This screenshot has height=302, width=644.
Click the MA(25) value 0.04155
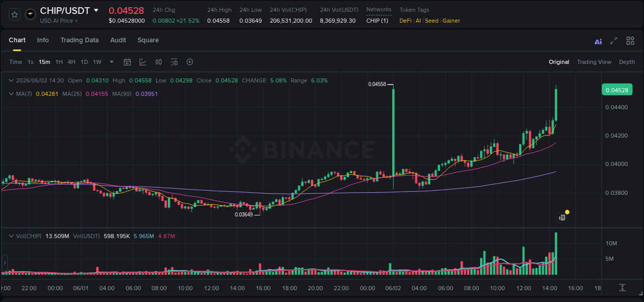[x=96, y=94]
